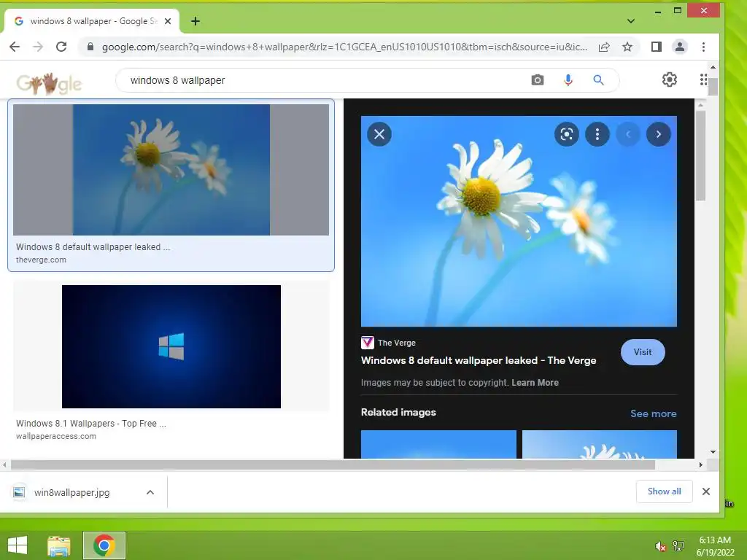Click the wallpaperaccess.com source text

tap(55, 436)
